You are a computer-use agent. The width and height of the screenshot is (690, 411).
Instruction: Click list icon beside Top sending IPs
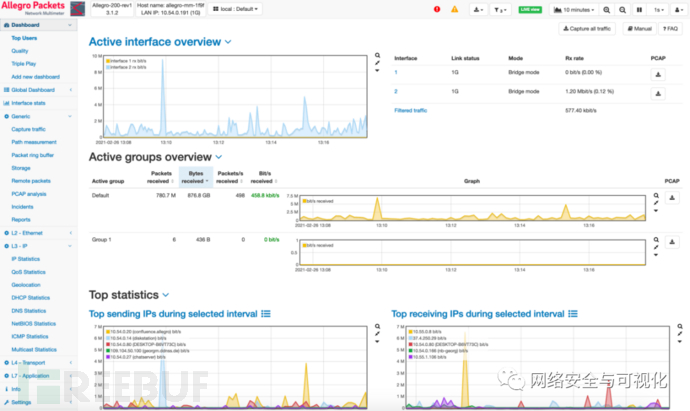pos(266,313)
